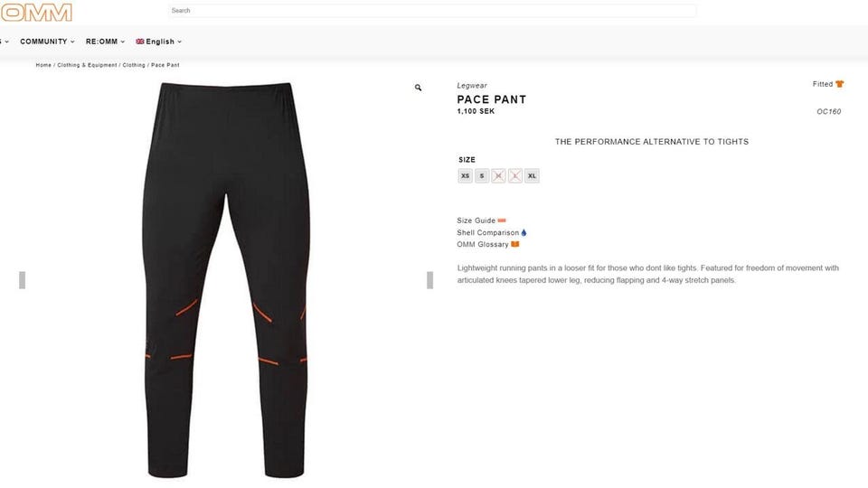868x488 pixels.
Task: Click the black Pace Pant product image
Action: click(x=226, y=280)
